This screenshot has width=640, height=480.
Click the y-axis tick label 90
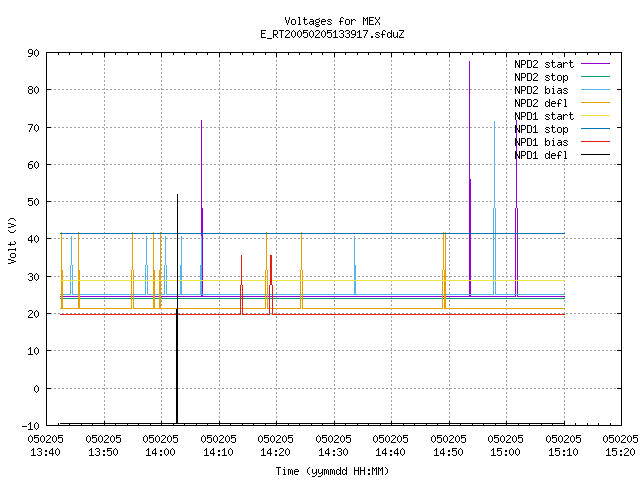pyautogui.click(x=33, y=53)
